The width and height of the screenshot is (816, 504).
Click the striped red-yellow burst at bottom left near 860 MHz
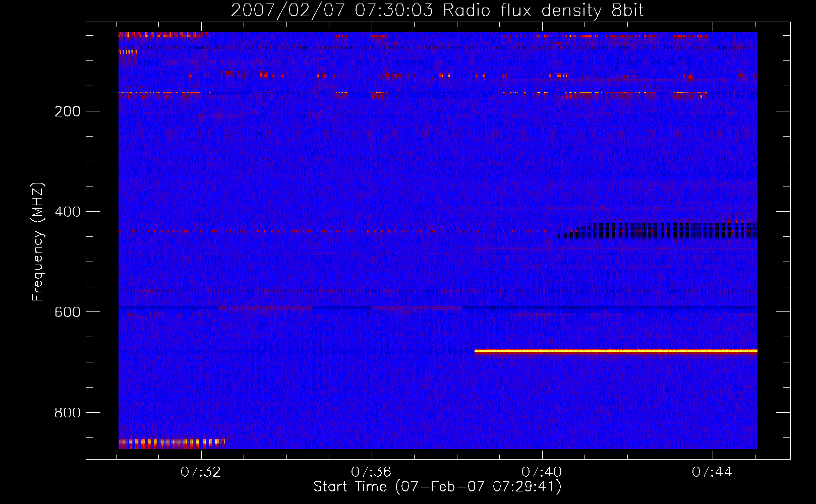coord(172,444)
